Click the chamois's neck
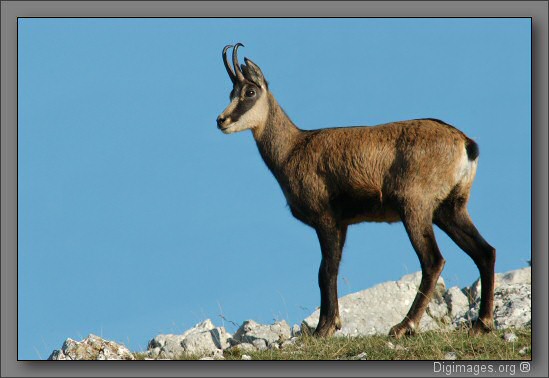Viewport: 549px width, 378px height. (276, 133)
